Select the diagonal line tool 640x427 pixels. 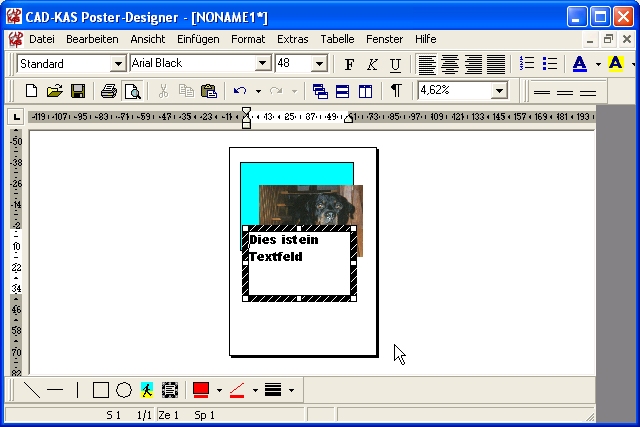point(32,390)
